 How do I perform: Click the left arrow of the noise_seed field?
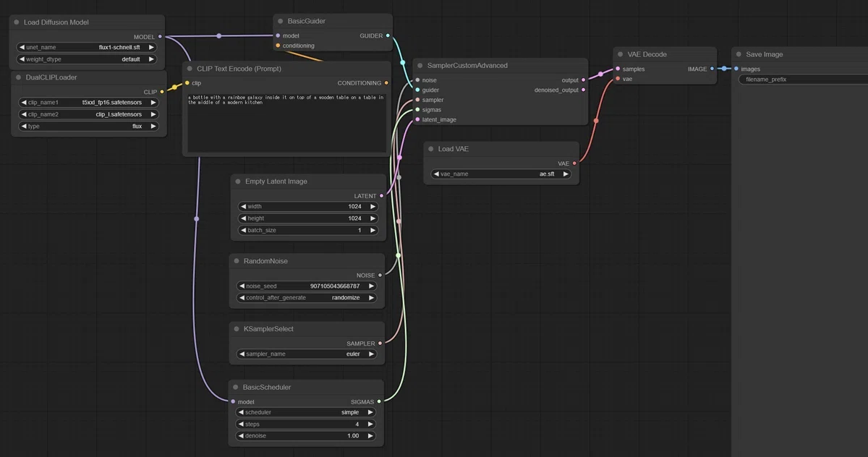[x=242, y=286]
